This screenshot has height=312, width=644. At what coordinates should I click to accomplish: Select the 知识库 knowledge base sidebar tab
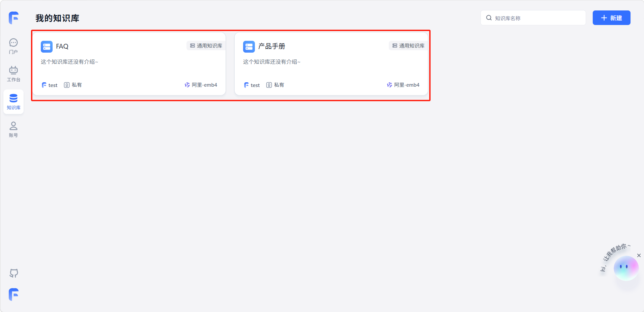[13, 102]
